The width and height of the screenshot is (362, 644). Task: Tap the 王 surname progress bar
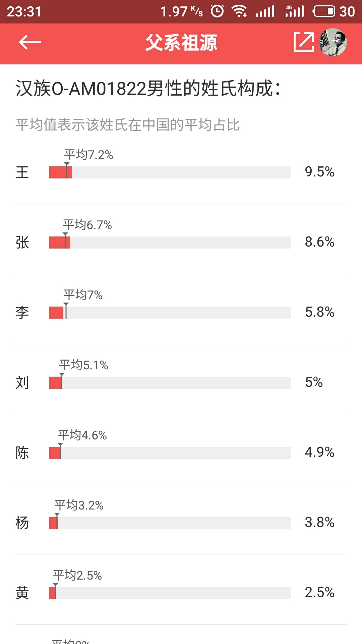[x=170, y=172]
